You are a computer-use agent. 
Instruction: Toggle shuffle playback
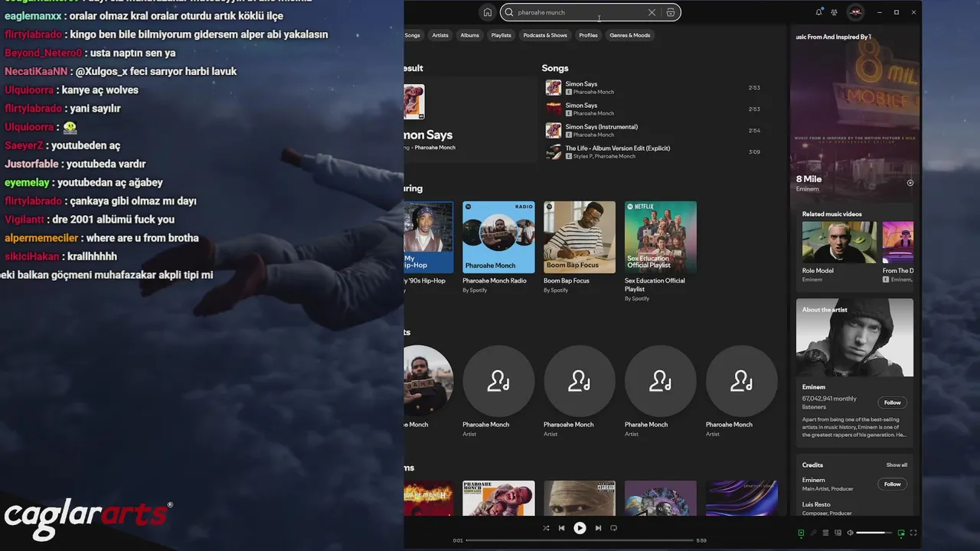546,528
